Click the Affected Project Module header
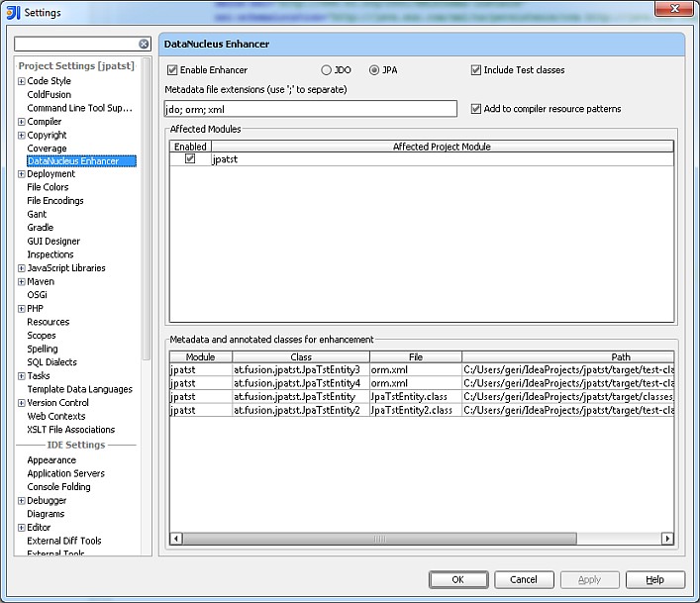Screen dimensions: 700x603 (x=442, y=147)
